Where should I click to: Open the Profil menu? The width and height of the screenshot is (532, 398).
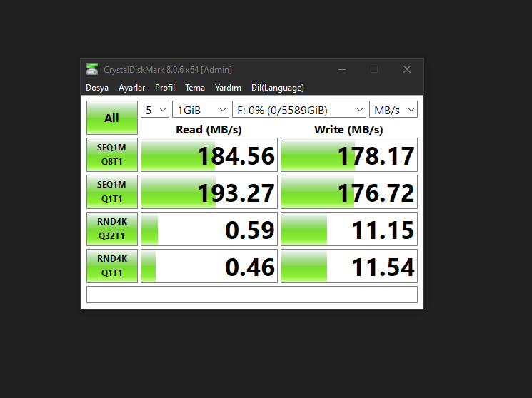click(x=165, y=88)
